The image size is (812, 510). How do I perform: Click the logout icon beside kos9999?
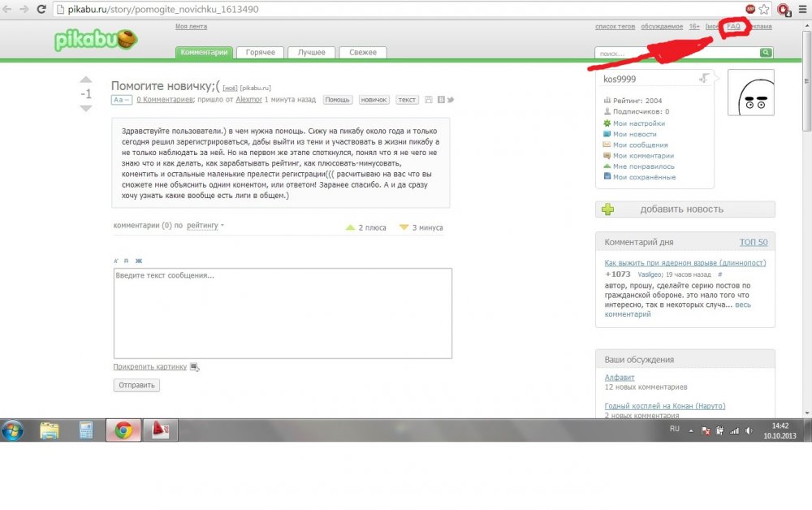[x=704, y=78]
